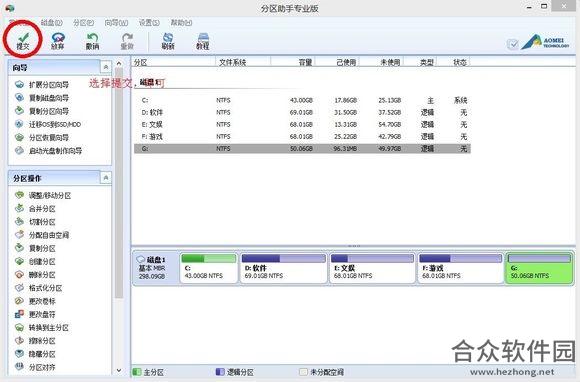Viewport: 580px width, 382px height.
Task: Select the D: 软件 row in table
Action: coord(302,112)
